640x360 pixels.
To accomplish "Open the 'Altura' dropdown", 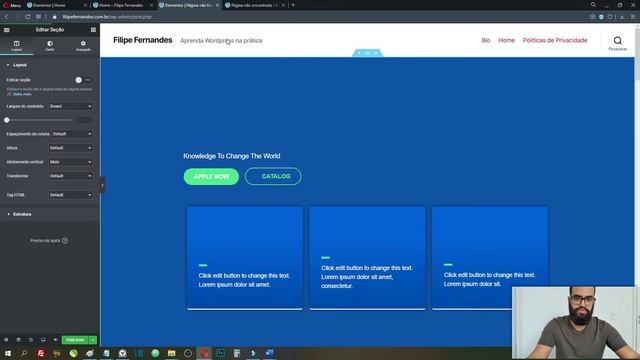I will 71,148.
